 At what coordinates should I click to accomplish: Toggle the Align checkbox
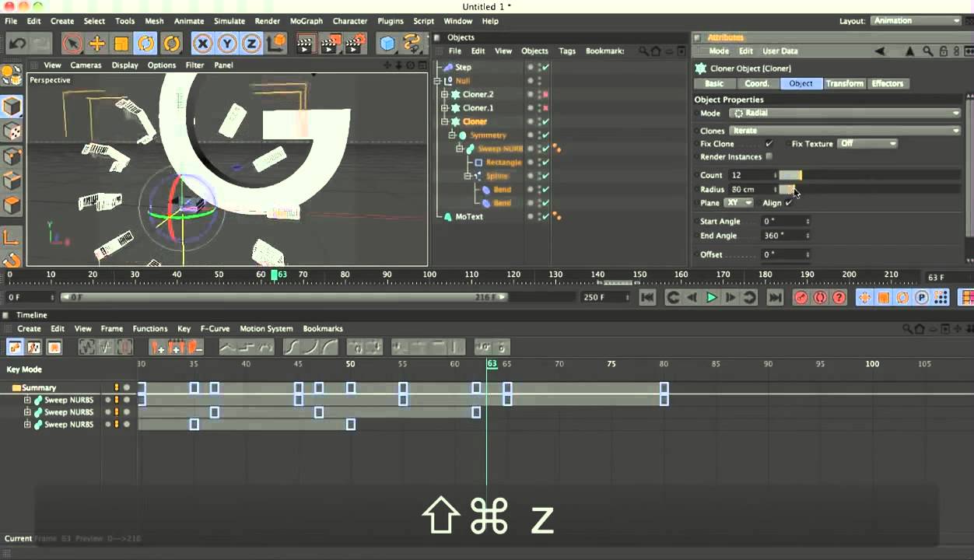[x=789, y=203]
